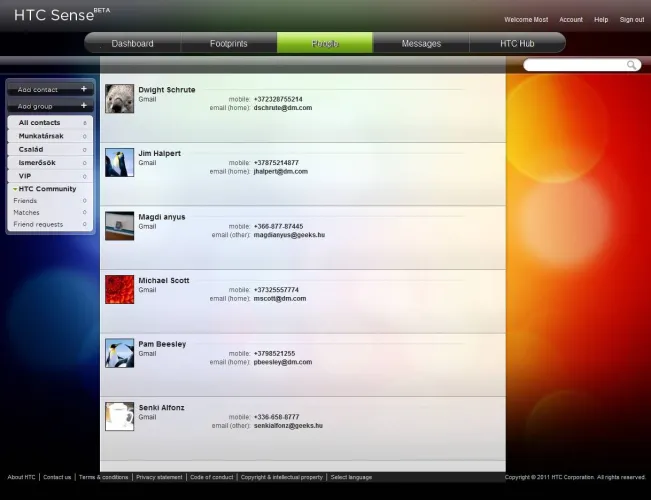Go to the HTC Hub tab

[517, 44]
